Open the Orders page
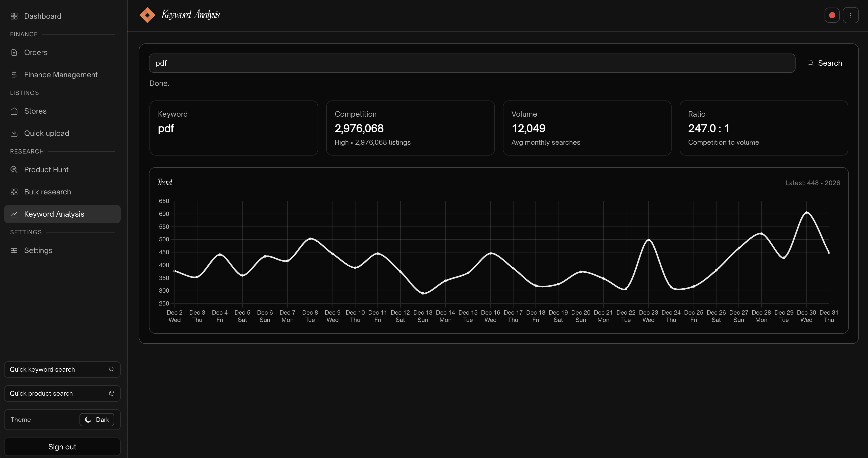Image resolution: width=868 pixels, height=458 pixels. (36, 53)
